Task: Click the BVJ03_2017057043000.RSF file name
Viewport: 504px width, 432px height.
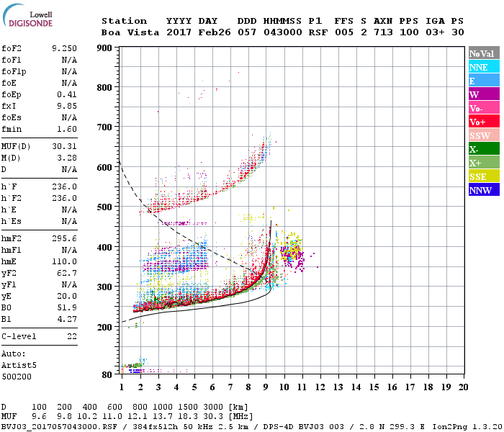Action: [59, 427]
